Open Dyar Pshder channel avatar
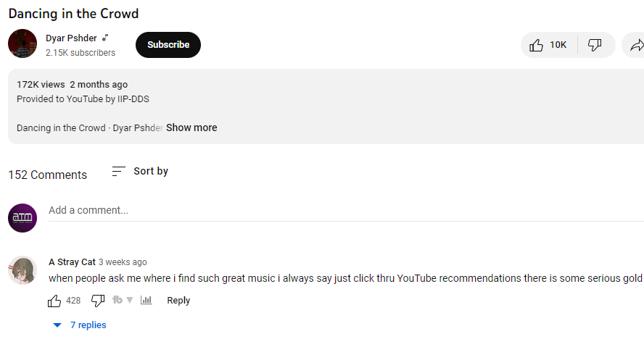The height and width of the screenshot is (347, 644). tap(22, 44)
